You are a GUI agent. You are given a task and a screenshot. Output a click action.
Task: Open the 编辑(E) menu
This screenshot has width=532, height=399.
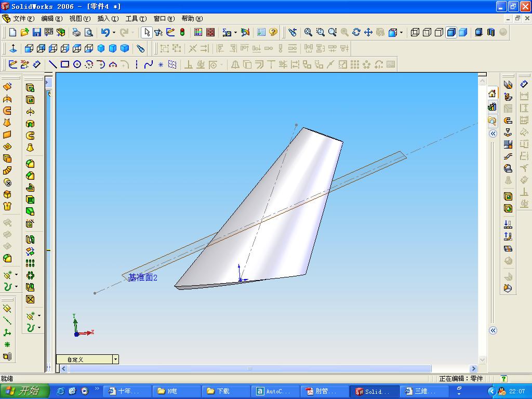[51, 19]
